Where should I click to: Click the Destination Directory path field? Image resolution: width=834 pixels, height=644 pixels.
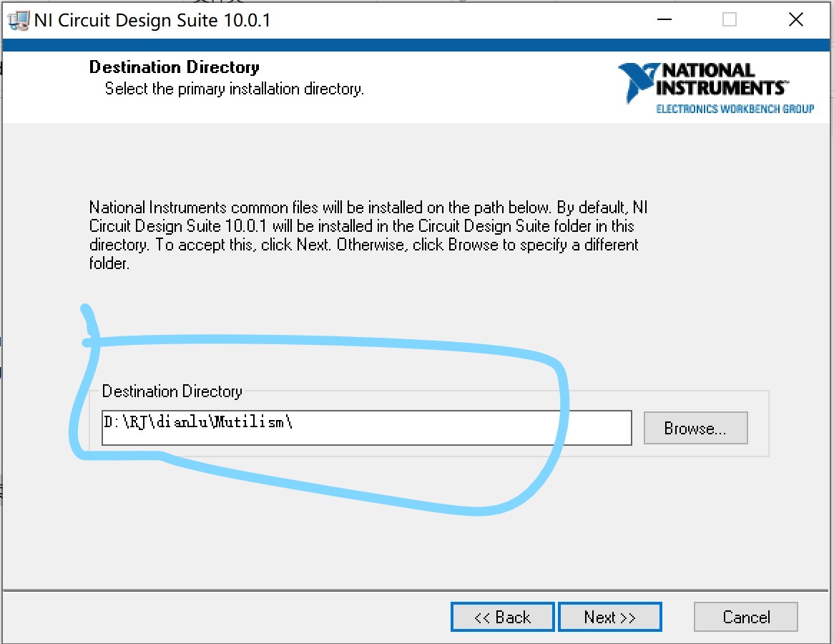366,427
